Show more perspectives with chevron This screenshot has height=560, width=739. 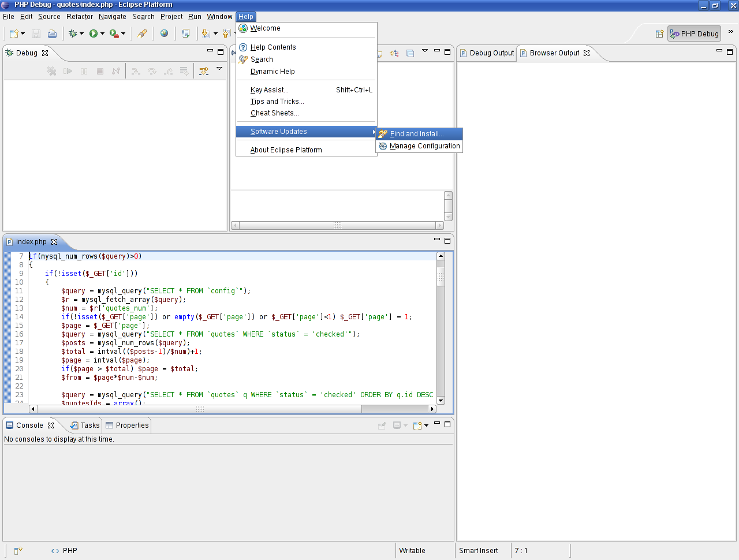[730, 32]
